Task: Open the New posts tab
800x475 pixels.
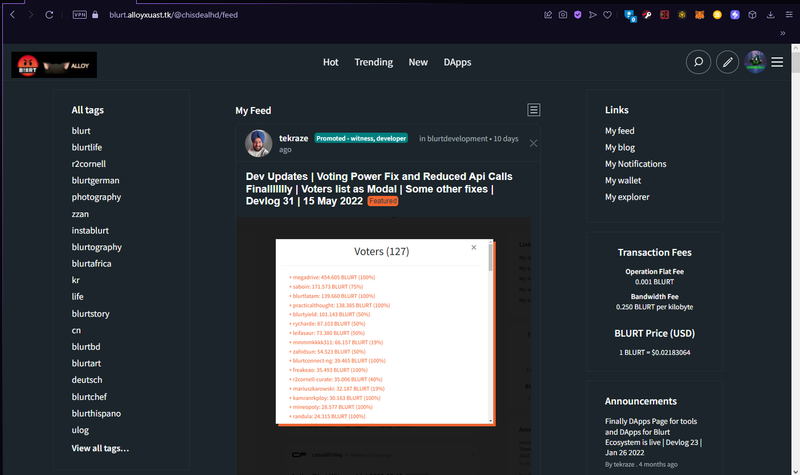Action: [x=418, y=62]
